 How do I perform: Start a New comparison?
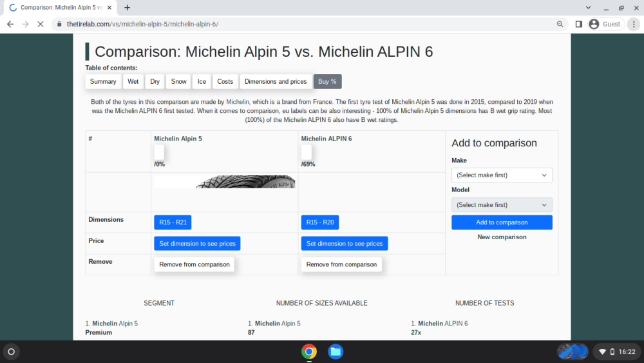[x=502, y=237]
